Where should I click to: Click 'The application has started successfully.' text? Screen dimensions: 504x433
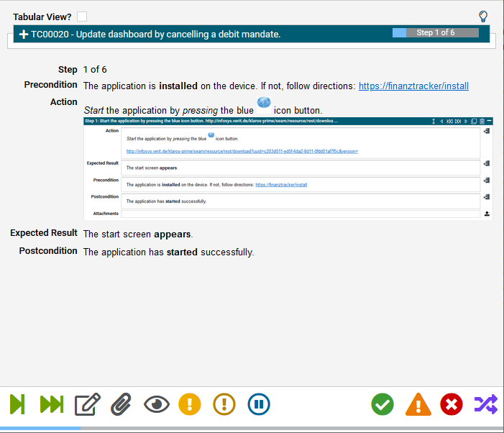[x=169, y=252]
